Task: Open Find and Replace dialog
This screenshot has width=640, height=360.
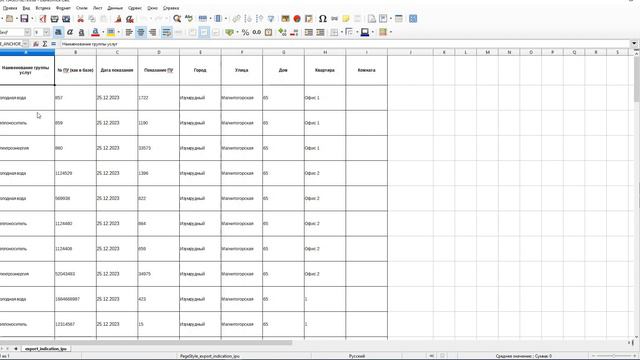Action: (177, 19)
